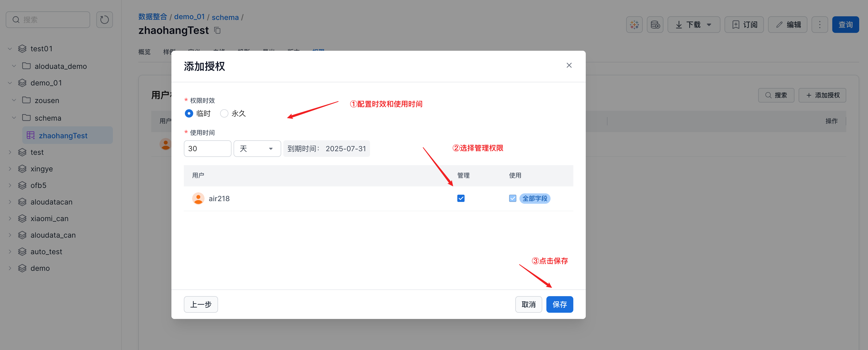Click the air218 user avatar
Viewport: 868px width, 350px height.
click(198, 198)
